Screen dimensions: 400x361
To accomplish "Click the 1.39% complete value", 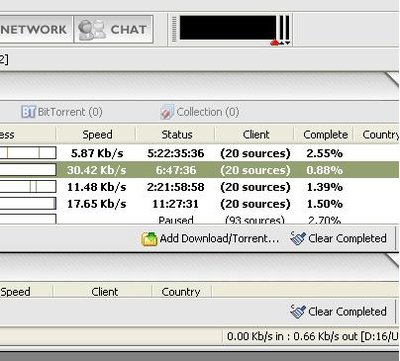I will 324,187.
